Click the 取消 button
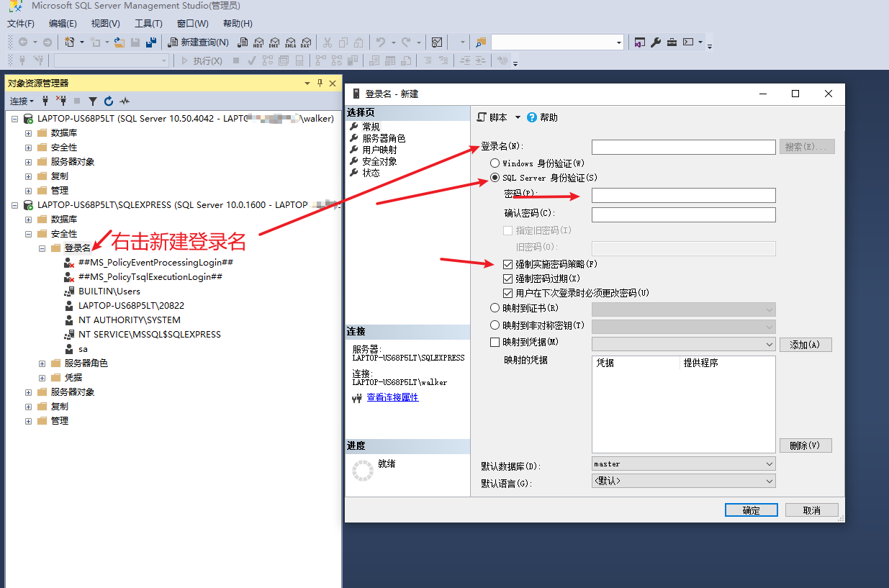 pyautogui.click(x=812, y=510)
